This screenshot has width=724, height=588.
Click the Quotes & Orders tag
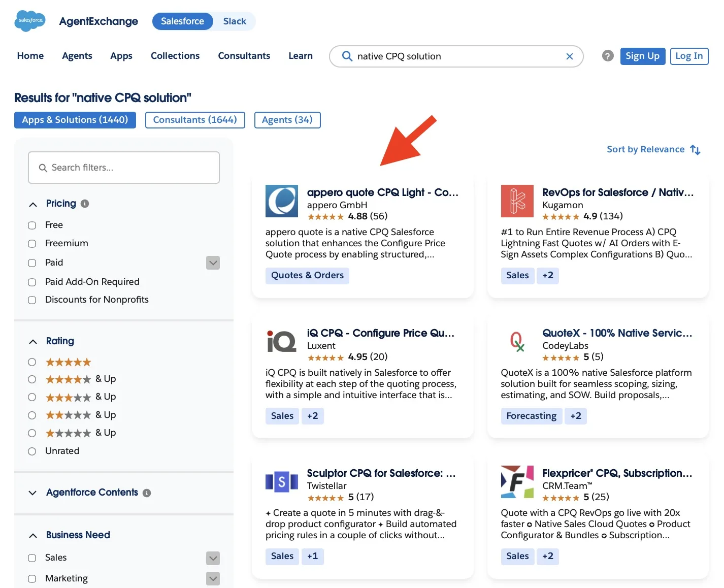click(x=307, y=275)
